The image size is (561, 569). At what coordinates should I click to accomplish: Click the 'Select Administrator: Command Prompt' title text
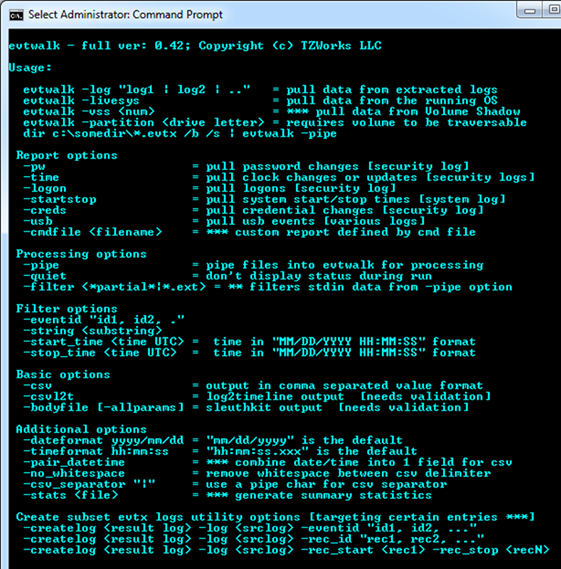pos(125,15)
